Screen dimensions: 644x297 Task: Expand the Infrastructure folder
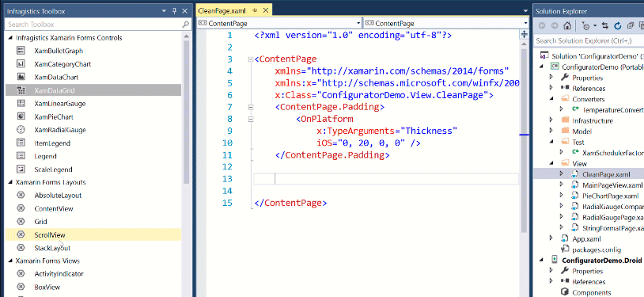click(551, 120)
